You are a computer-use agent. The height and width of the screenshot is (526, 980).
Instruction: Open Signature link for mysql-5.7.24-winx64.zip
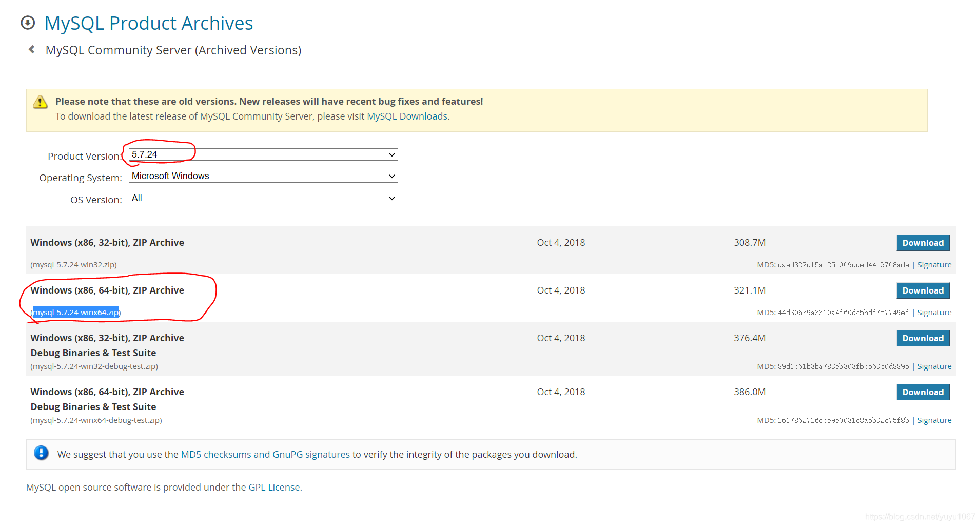click(934, 313)
